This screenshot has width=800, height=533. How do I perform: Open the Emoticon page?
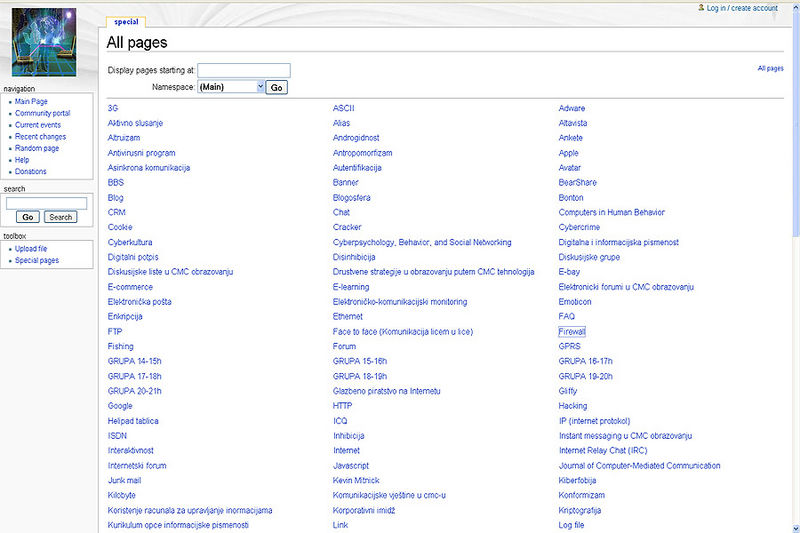point(574,302)
